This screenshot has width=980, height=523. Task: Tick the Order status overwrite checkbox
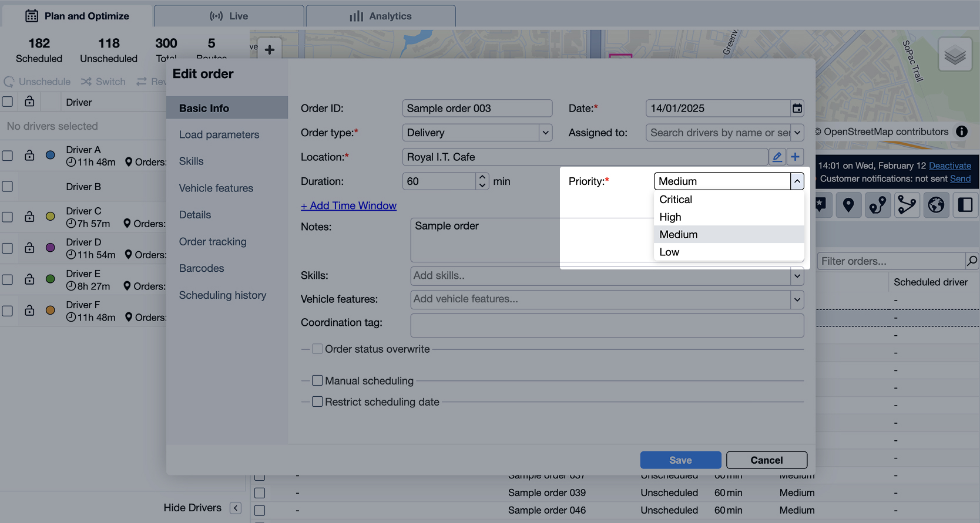click(317, 349)
